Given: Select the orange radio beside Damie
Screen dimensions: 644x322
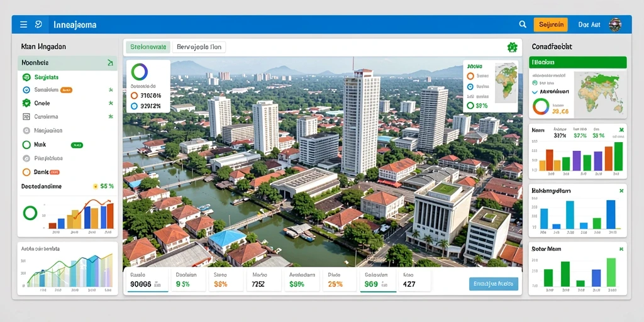Looking at the screenshot, I should (26, 172).
